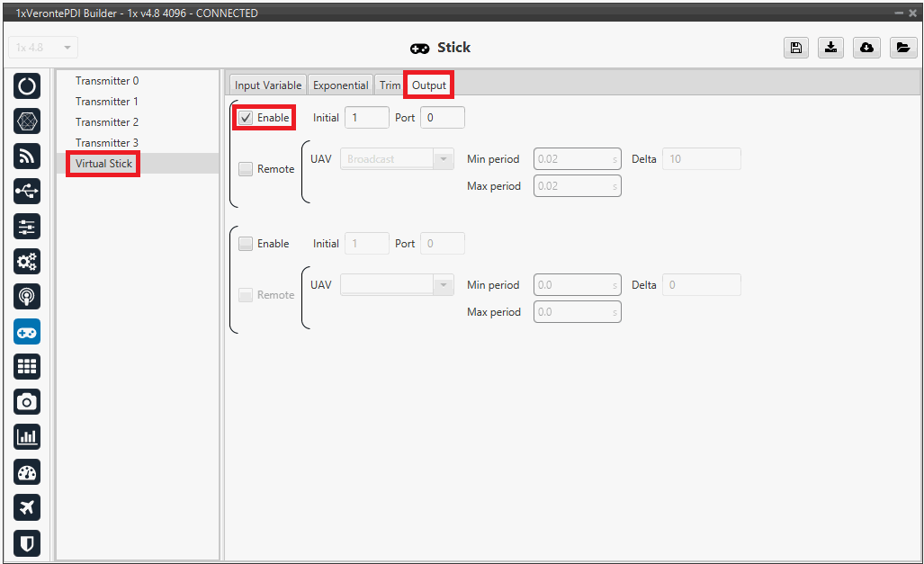Switch to the Input Variable tab
924x564 pixels.
pos(267,85)
